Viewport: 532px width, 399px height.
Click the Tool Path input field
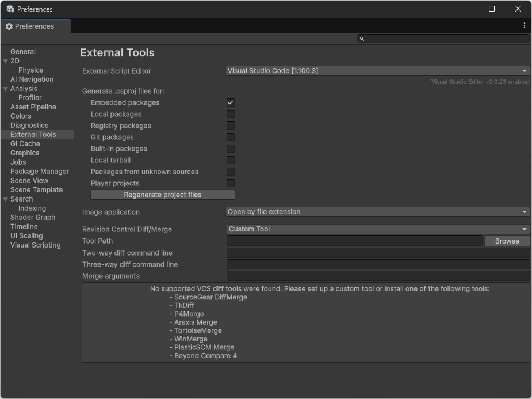[354, 241]
